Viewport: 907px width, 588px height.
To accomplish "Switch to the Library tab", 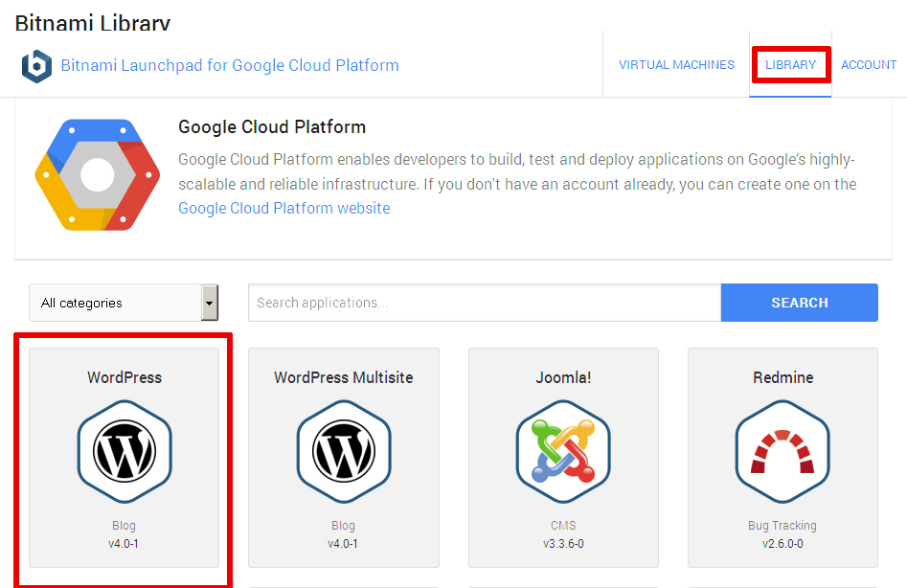I will click(791, 65).
